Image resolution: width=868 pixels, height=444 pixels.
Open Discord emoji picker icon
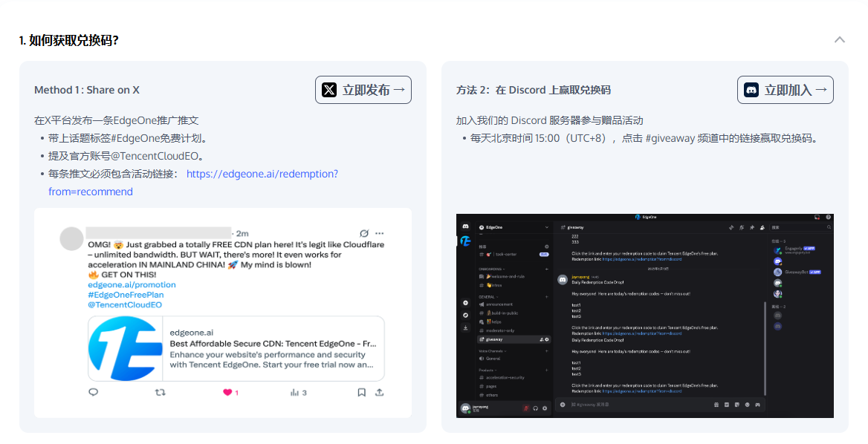(748, 405)
